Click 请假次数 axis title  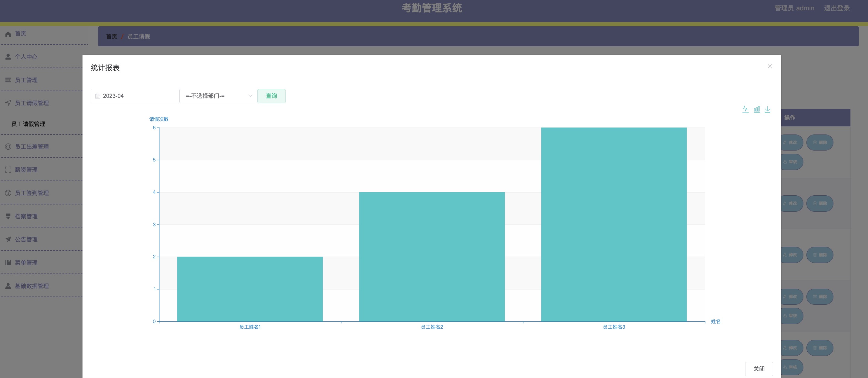click(159, 119)
